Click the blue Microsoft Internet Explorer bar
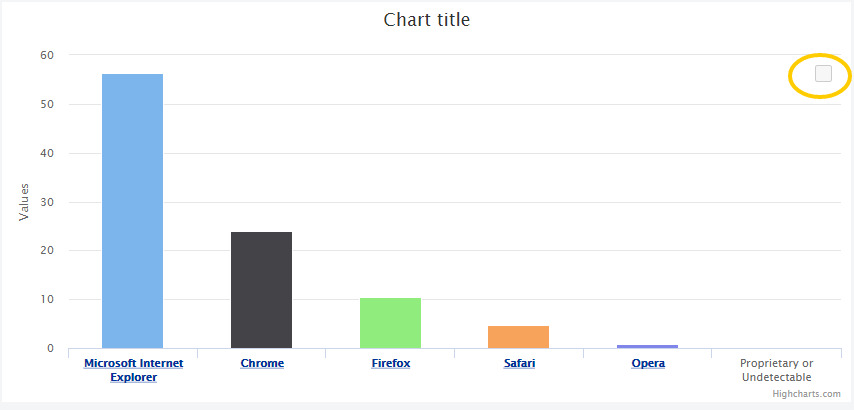The width and height of the screenshot is (854, 410). 132,211
